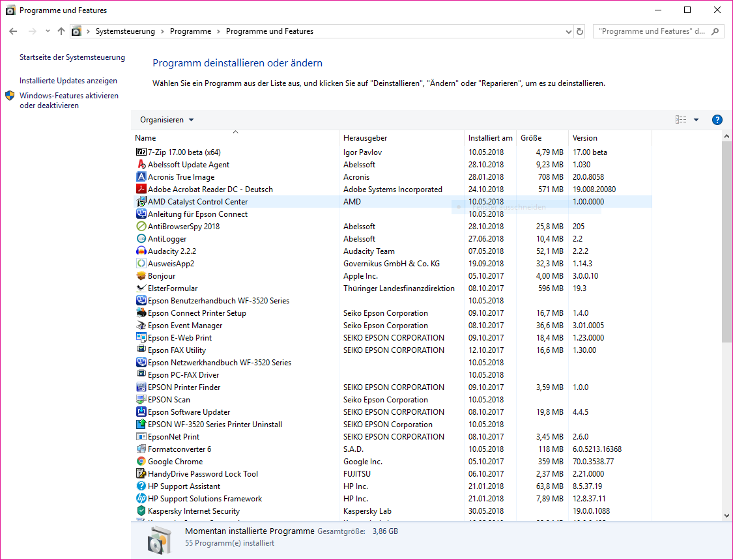Sort by Version column header
Screen dimensions: 733x560
[610, 138]
